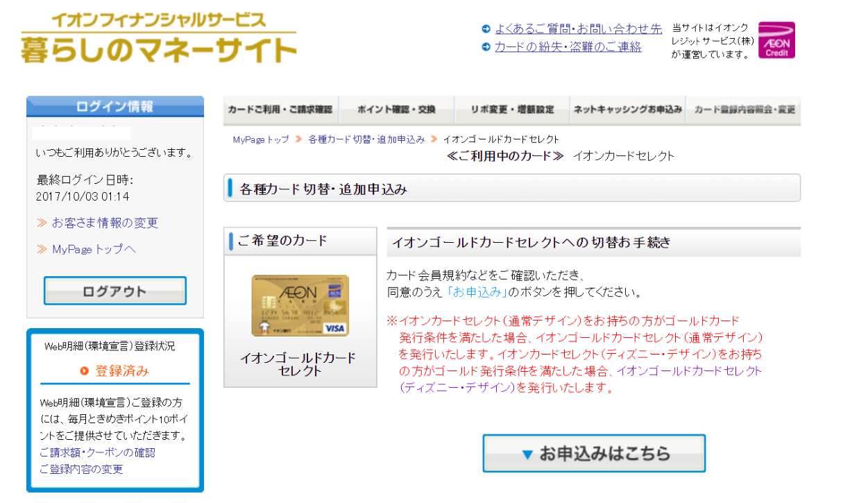Open the リボ変更・増額設定 menu
The height and width of the screenshot is (503, 868).
(x=512, y=110)
